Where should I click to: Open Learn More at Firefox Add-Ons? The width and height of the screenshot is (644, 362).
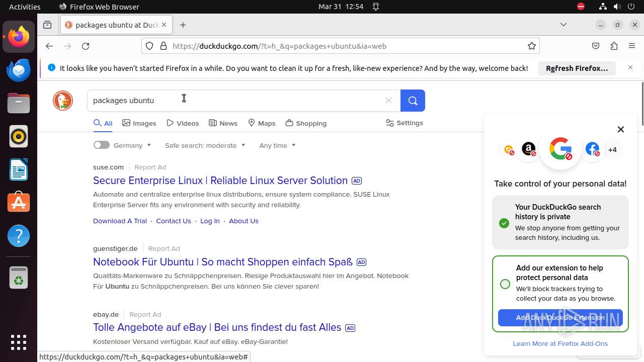tap(560, 343)
